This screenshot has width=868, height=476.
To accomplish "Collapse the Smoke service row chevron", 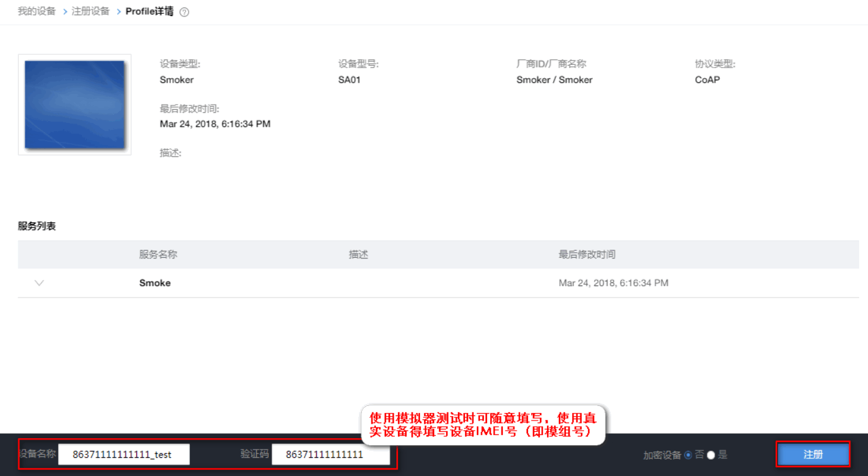I will click(39, 283).
